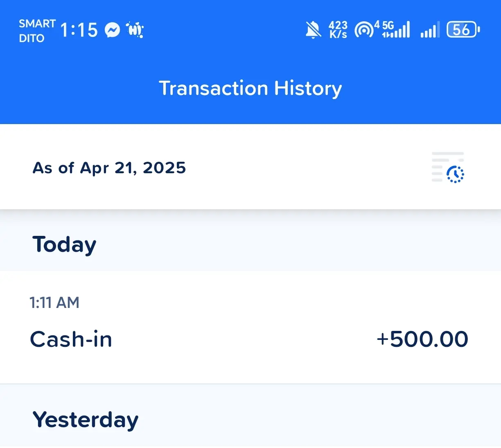Screen dimensions: 501x448
Task: Tap the blue header bar area
Action: pos(250,62)
